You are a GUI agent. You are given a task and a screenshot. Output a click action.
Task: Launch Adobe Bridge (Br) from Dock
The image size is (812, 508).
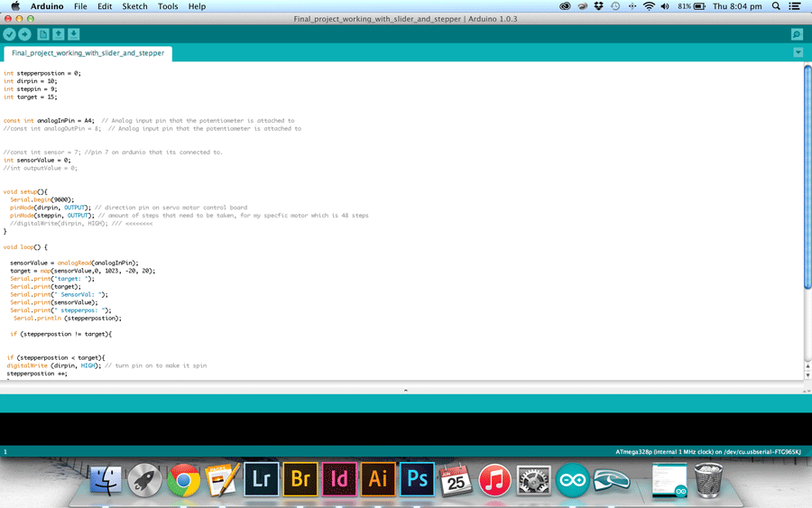click(x=300, y=479)
